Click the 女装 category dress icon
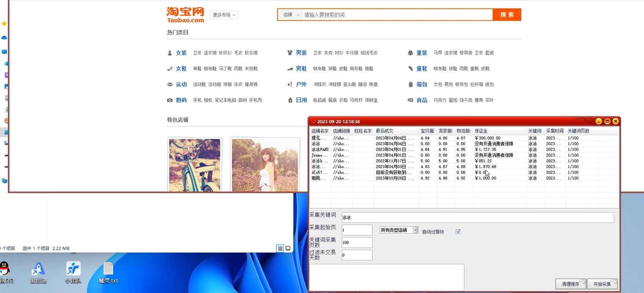This screenshot has width=644, height=293. pyautogui.click(x=170, y=53)
